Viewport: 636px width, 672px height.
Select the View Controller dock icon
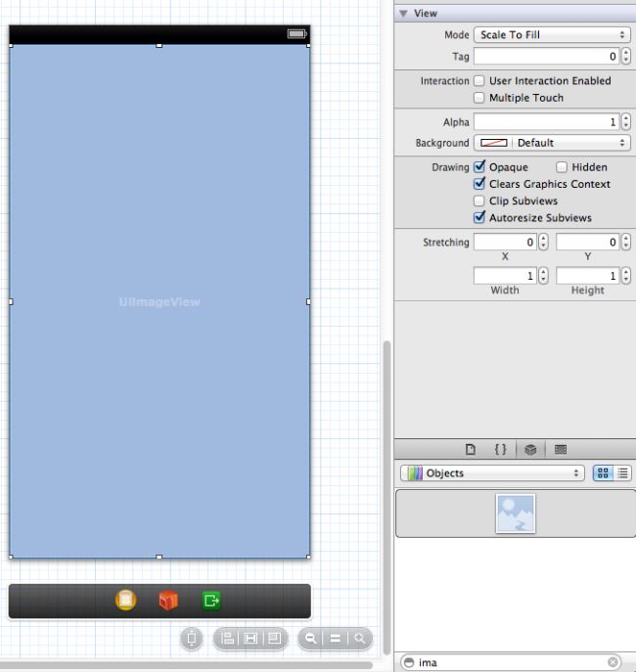point(125,600)
